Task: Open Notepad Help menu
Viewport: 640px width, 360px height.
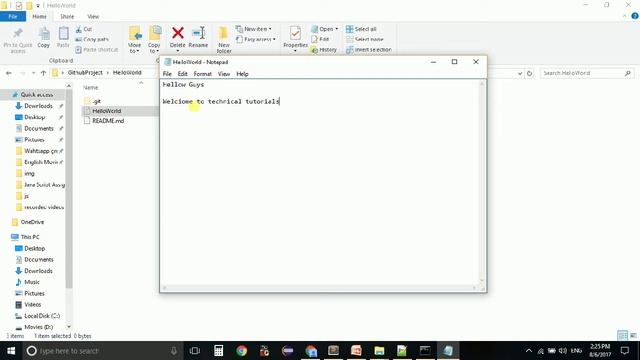Action: 242,74
